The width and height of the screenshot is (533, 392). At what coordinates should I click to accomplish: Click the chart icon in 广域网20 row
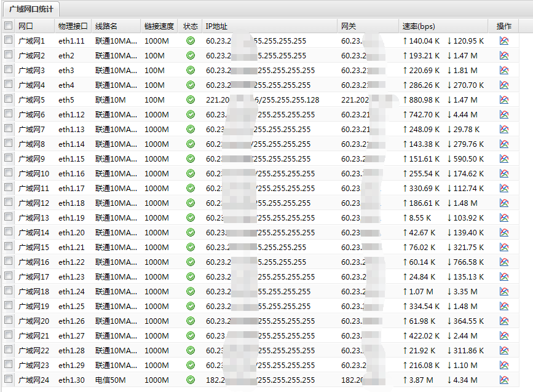pyautogui.click(x=504, y=321)
